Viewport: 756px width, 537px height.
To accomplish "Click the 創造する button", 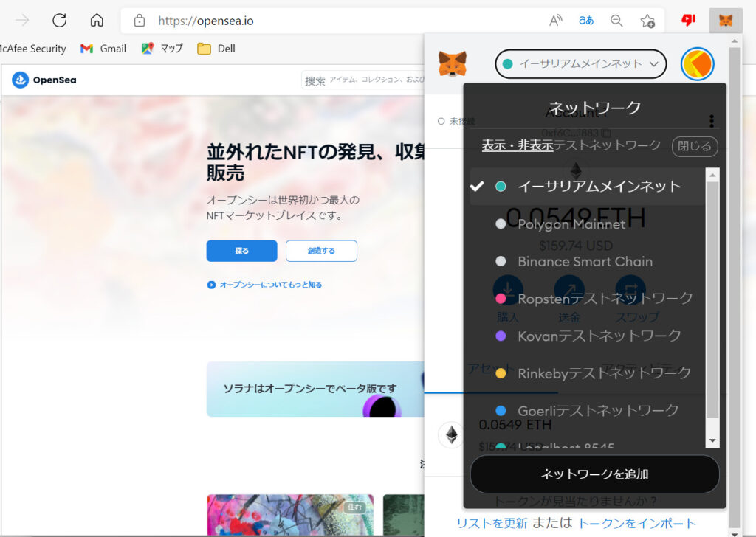I will pyautogui.click(x=321, y=251).
